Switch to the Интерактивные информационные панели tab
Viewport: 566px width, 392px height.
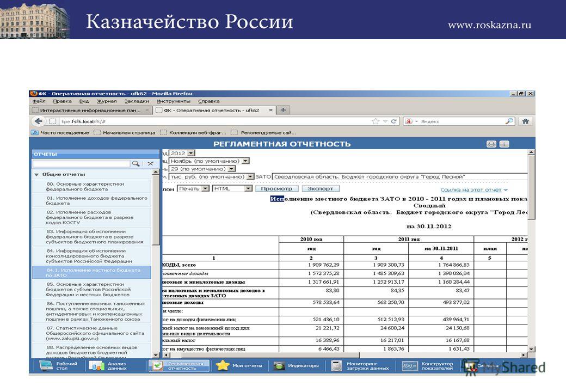pos(90,110)
